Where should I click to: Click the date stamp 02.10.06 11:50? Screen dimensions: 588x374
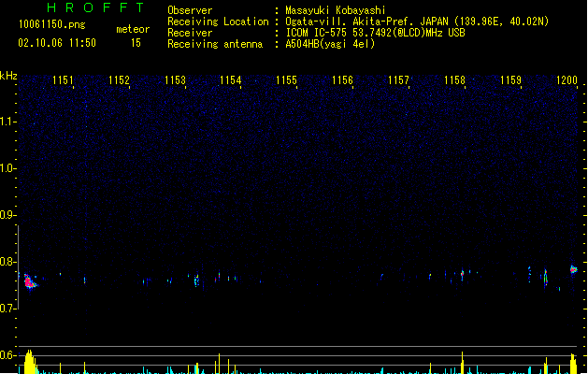point(57,43)
